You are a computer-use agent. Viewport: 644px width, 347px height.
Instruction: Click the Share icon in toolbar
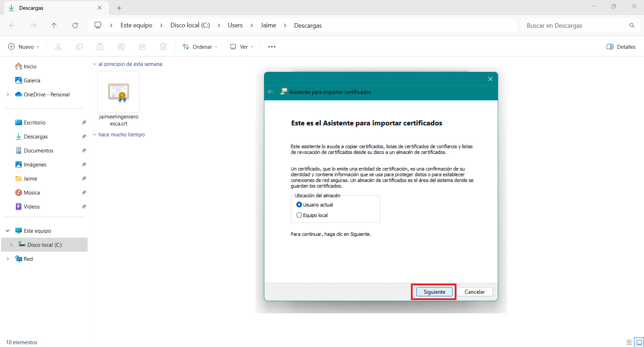pos(142,47)
